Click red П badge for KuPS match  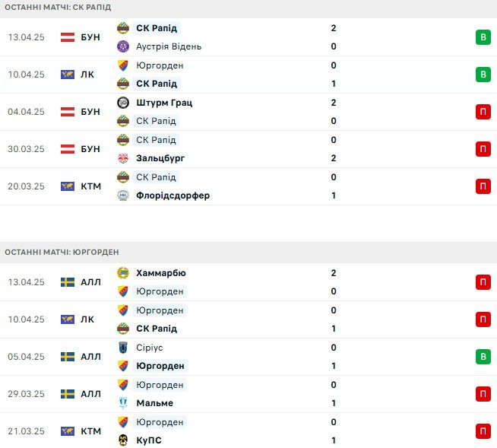[x=483, y=431]
